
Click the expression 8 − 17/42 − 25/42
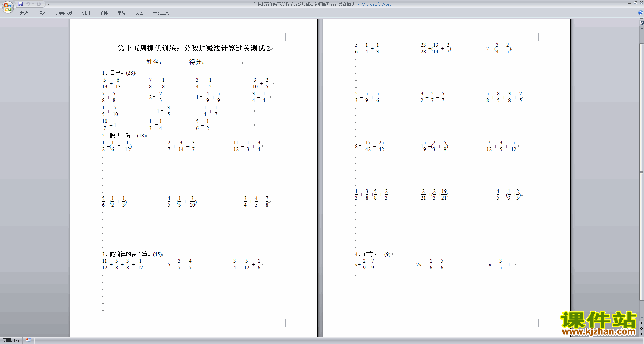point(369,146)
